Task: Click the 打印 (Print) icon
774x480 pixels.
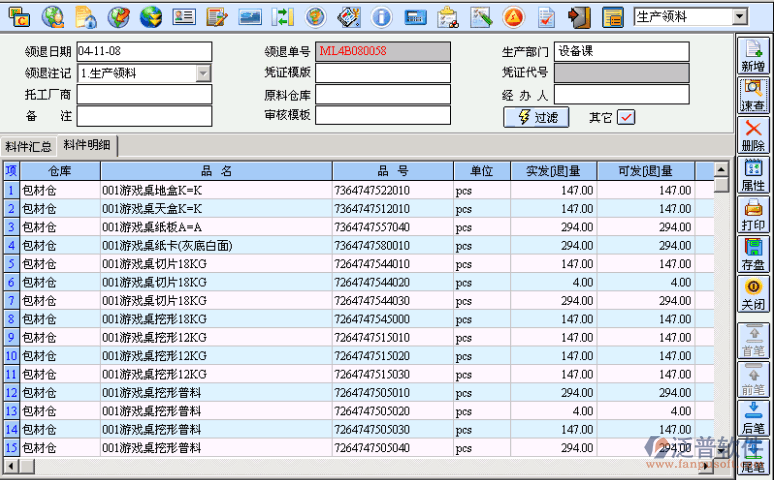Action: point(753,215)
